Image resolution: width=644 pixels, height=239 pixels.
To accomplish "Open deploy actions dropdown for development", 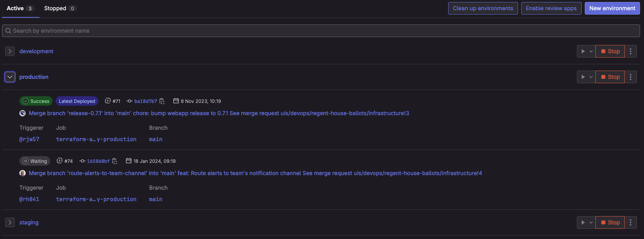I will tap(591, 51).
